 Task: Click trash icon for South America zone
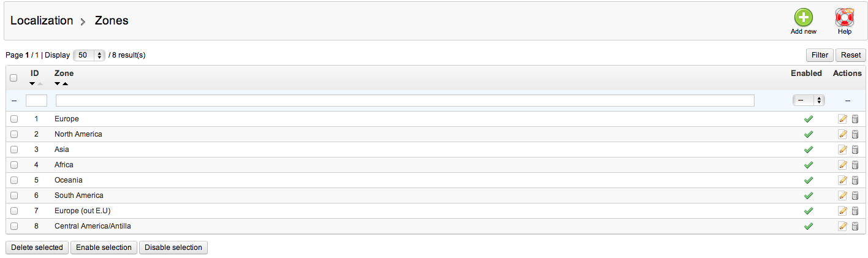point(855,195)
